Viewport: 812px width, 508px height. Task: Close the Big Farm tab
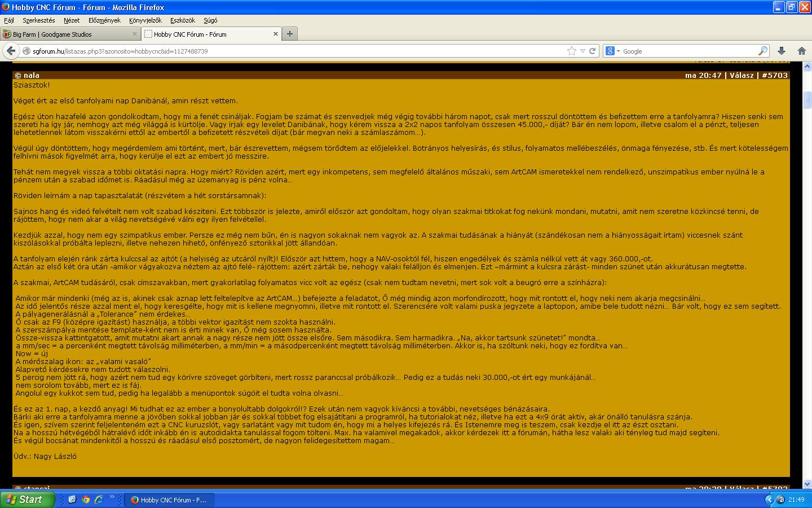(x=135, y=34)
